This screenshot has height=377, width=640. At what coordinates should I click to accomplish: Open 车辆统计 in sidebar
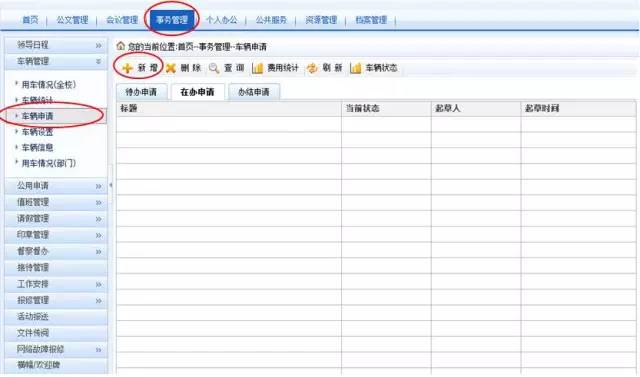37,100
